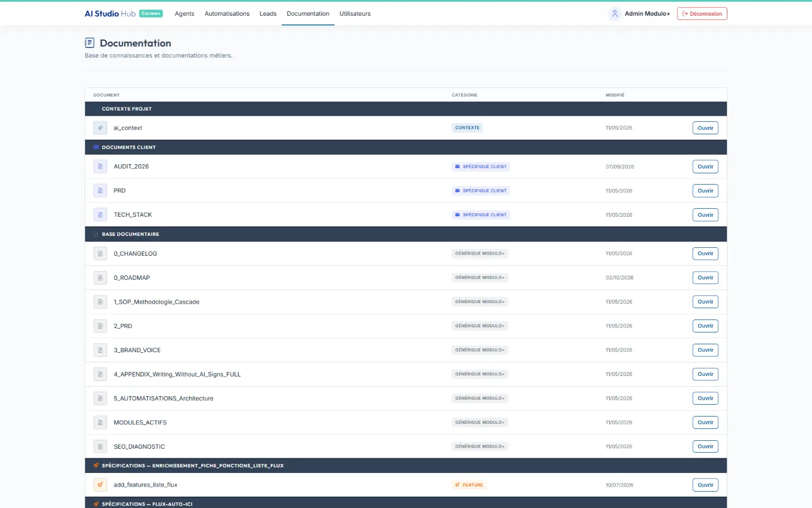Click the Déconnexion button

tap(702, 14)
